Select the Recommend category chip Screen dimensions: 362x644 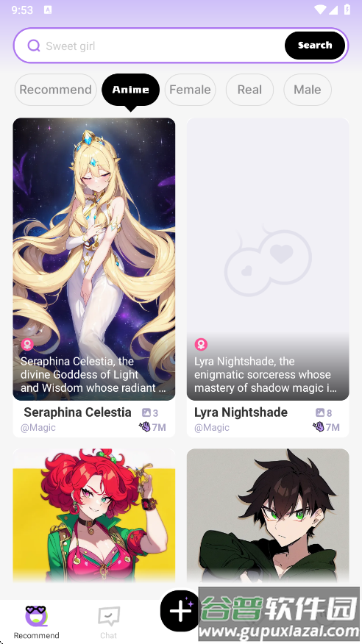coord(55,90)
